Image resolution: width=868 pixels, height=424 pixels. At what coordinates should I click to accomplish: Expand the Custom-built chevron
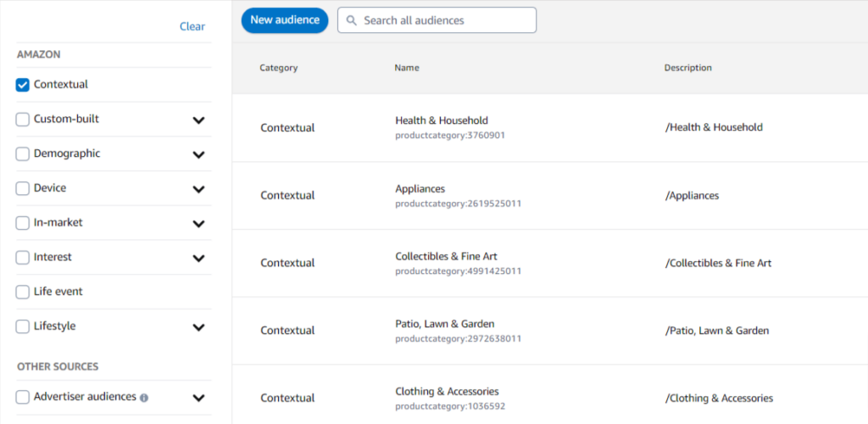coord(198,120)
